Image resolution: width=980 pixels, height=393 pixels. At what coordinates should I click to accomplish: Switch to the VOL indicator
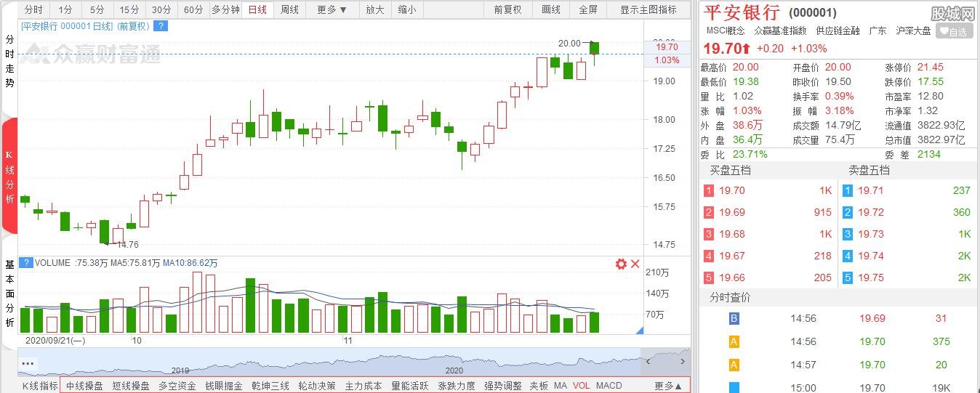coord(582,386)
